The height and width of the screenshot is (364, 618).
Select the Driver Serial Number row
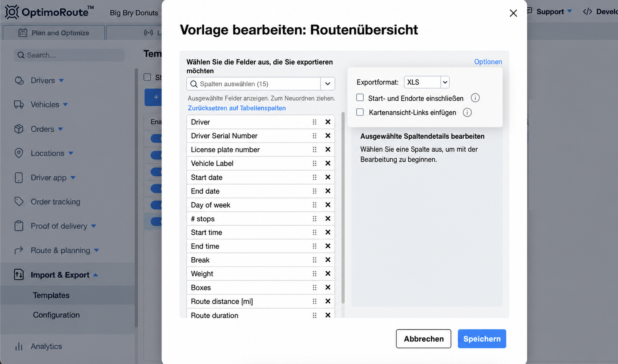point(261,136)
